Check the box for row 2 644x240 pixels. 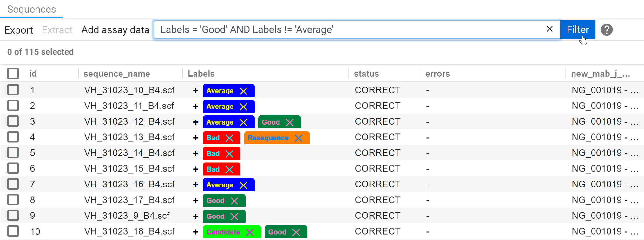tap(13, 106)
